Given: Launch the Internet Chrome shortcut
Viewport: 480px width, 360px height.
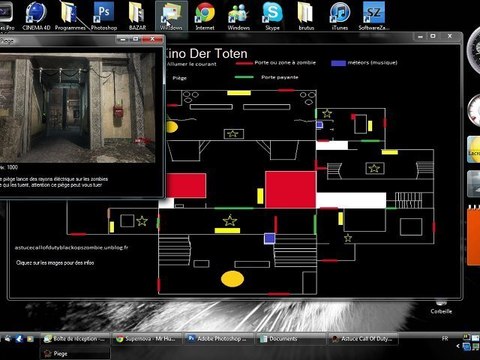Looking at the screenshot, I should 205,16.
